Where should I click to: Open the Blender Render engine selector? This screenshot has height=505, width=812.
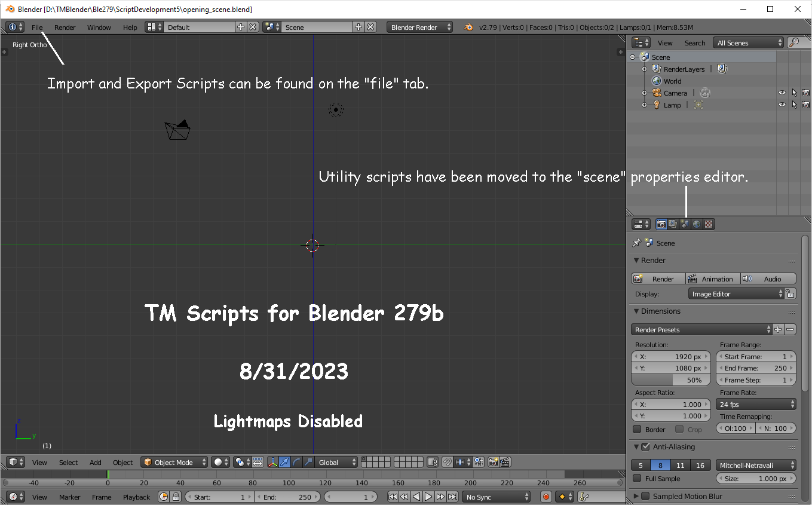[x=419, y=27]
